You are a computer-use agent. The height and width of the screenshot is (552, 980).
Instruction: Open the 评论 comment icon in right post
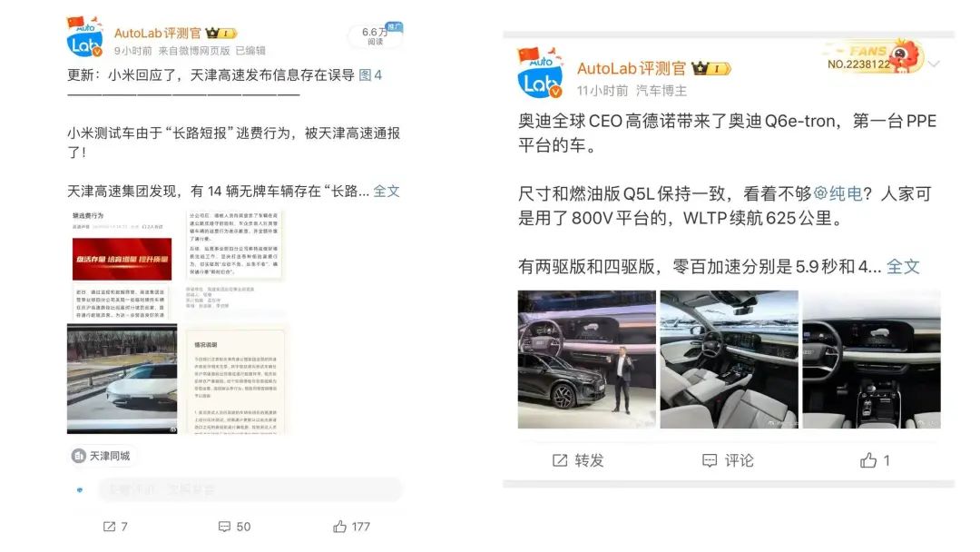click(x=710, y=460)
